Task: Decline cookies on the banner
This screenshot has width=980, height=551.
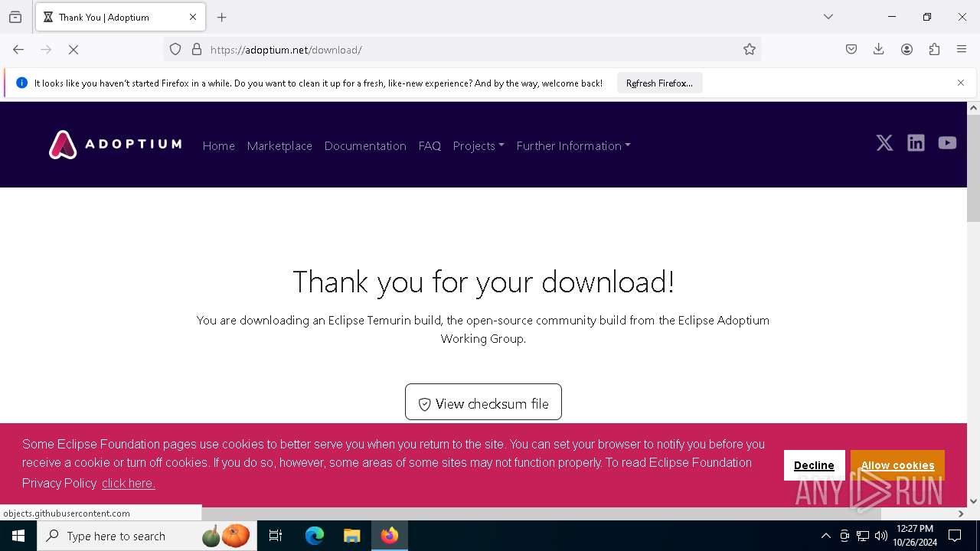Action: tap(814, 465)
